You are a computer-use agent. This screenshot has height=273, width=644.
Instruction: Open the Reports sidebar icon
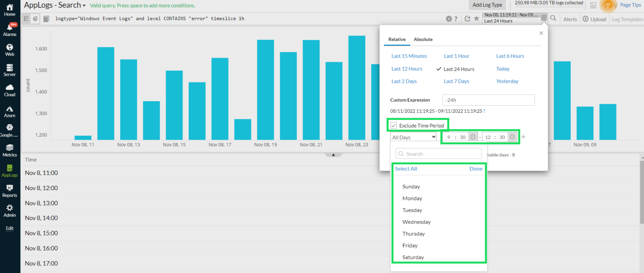(x=9, y=191)
